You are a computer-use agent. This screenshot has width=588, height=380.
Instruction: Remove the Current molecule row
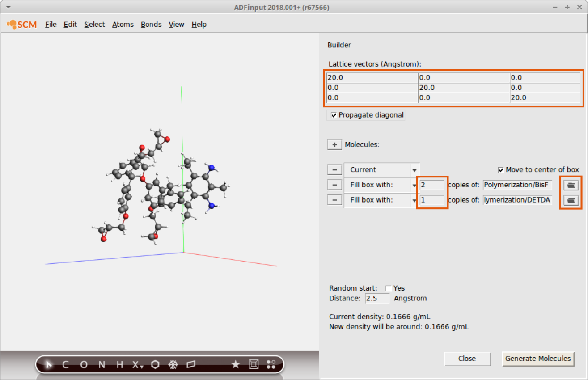[x=334, y=170]
